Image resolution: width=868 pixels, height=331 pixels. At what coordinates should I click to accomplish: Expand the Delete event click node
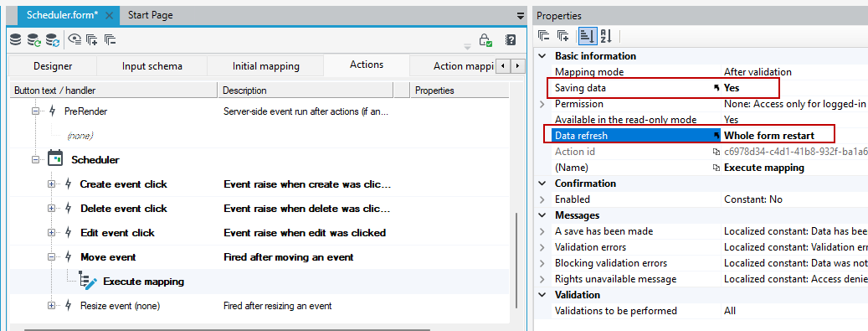pos(52,209)
